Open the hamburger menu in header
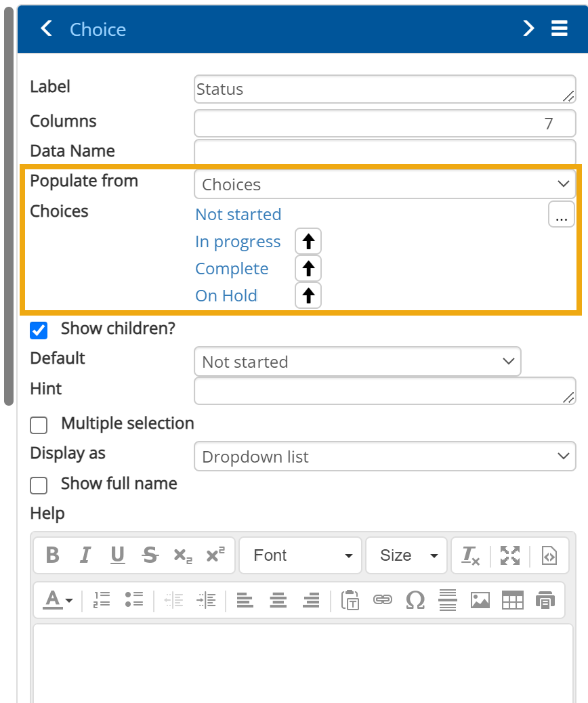Image resolution: width=588 pixels, height=703 pixels. click(x=560, y=28)
